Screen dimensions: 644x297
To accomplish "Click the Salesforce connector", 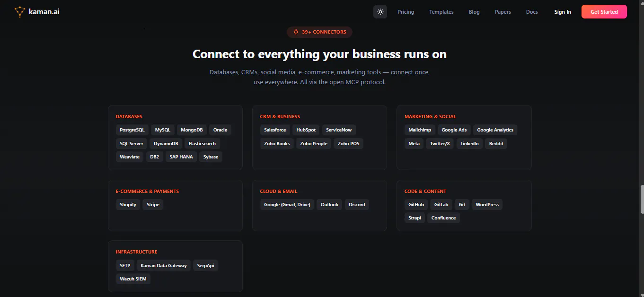I will pyautogui.click(x=275, y=130).
